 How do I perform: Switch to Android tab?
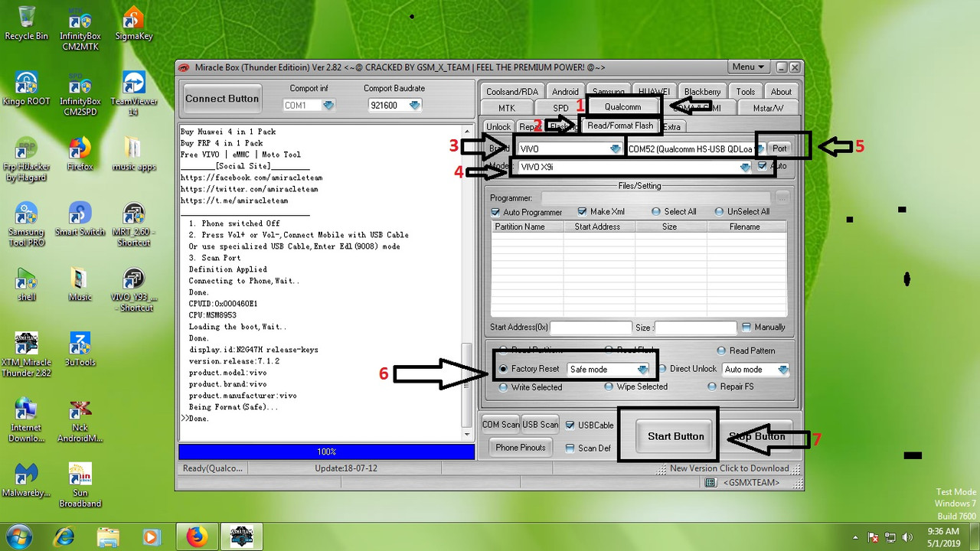pos(565,92)
